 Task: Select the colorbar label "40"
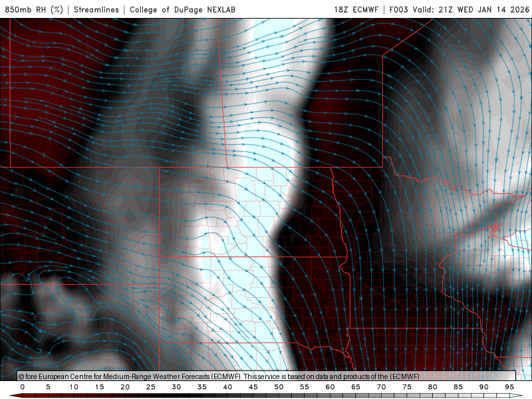point(227,387)
